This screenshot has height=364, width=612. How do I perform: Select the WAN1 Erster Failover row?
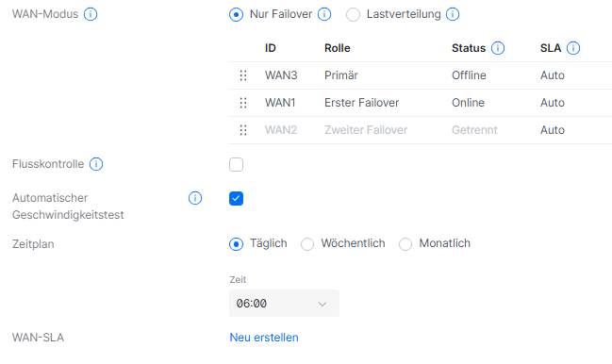(421, 103)
